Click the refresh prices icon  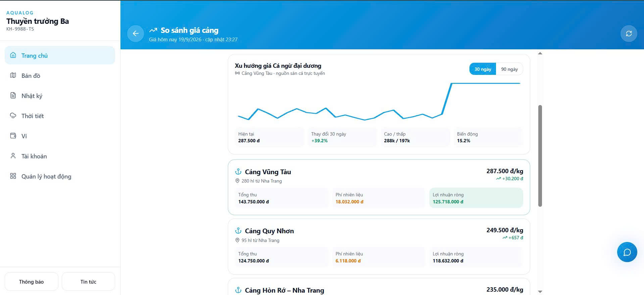[x=629, y=34]
